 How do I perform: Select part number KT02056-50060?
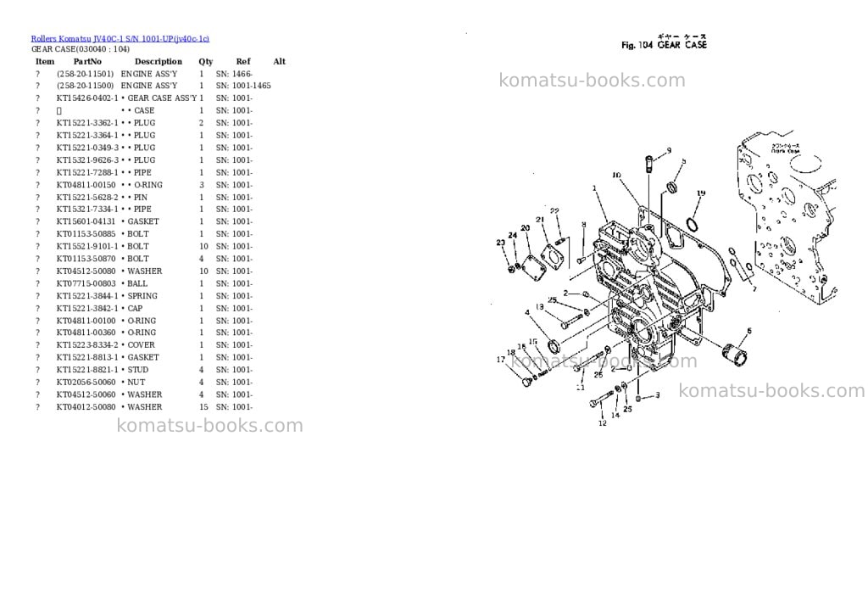(86, 383)
